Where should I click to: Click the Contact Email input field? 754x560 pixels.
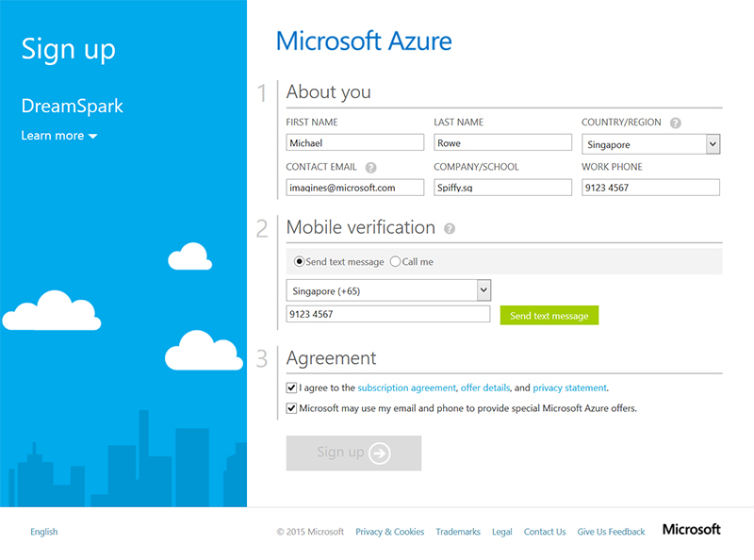355,188
